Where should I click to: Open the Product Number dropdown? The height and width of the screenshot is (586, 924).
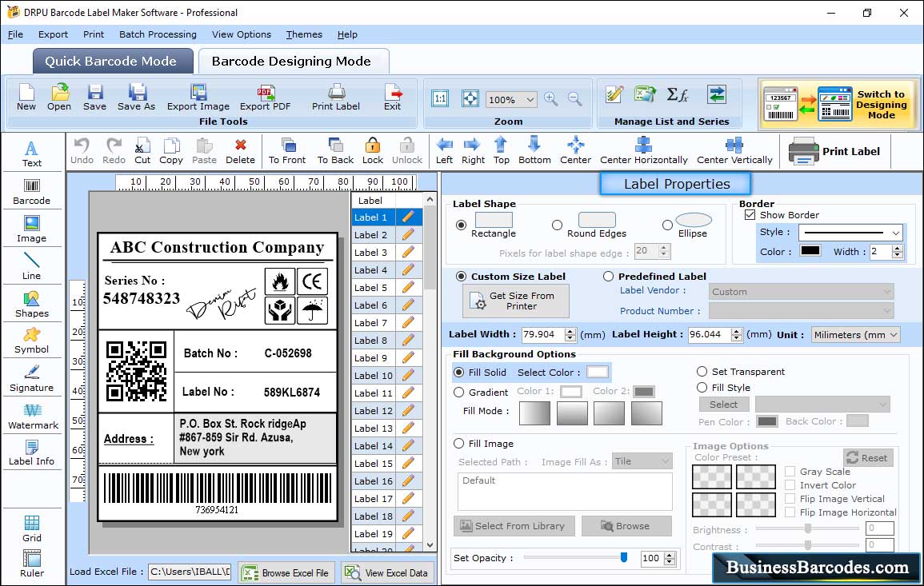pyautogui.click(x=801, y=311)
